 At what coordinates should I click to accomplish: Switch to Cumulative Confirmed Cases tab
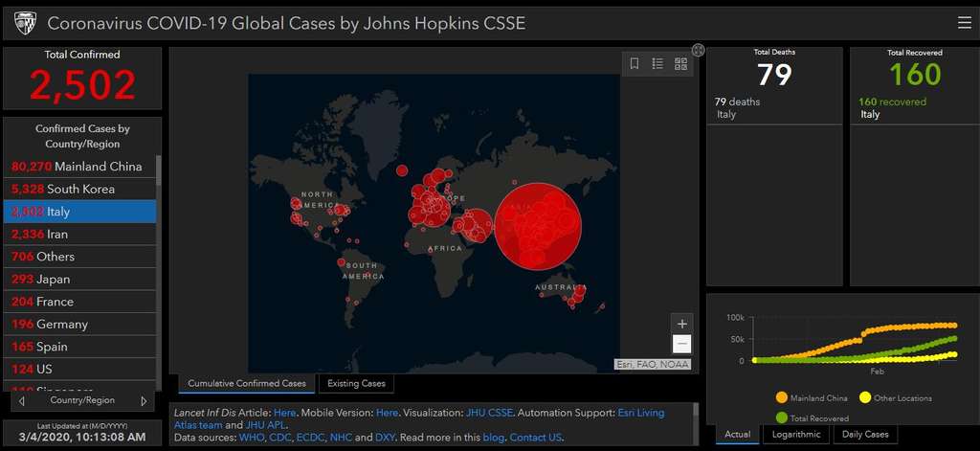point(247,383)
